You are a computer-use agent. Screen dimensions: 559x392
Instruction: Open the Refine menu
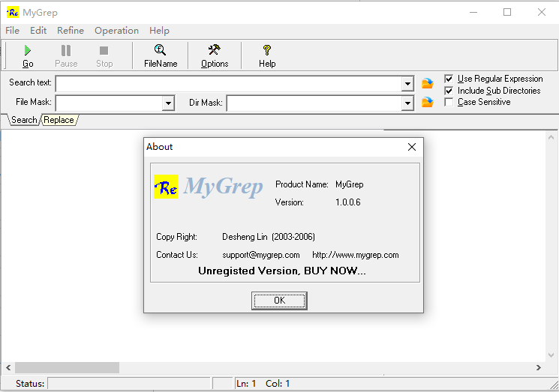pyautogui.click(x=71, y=31)
